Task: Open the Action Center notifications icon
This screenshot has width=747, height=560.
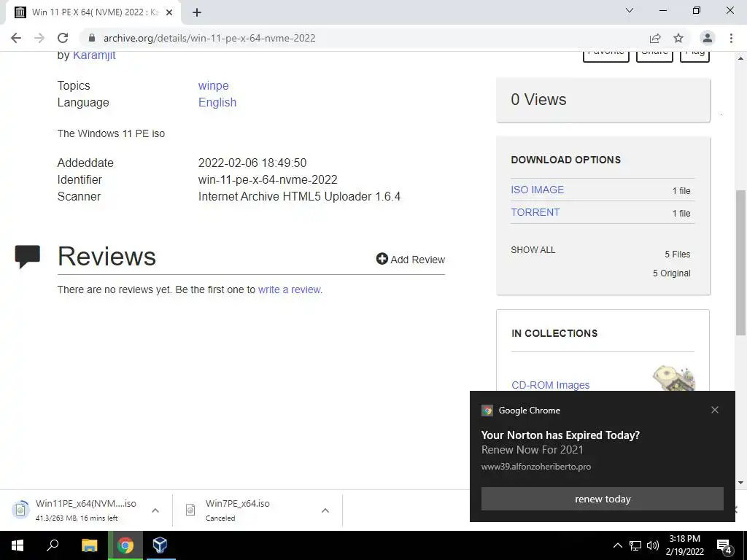Action: tap(724, 545)
